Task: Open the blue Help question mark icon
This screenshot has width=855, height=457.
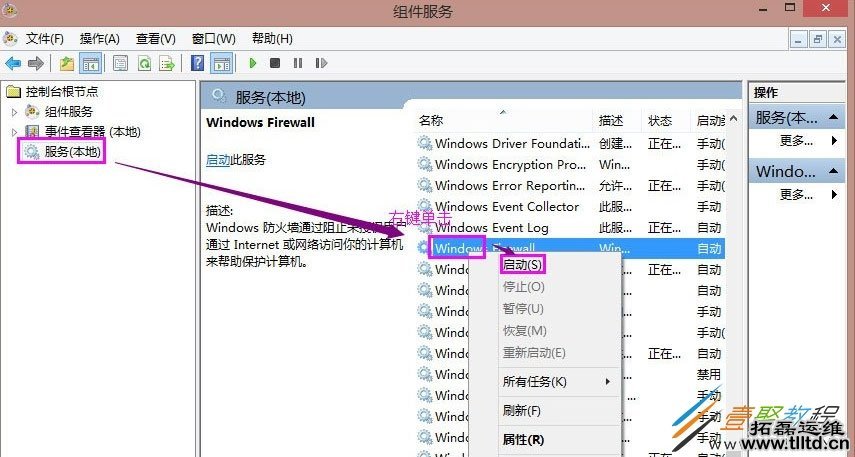Action: point(198,63)
